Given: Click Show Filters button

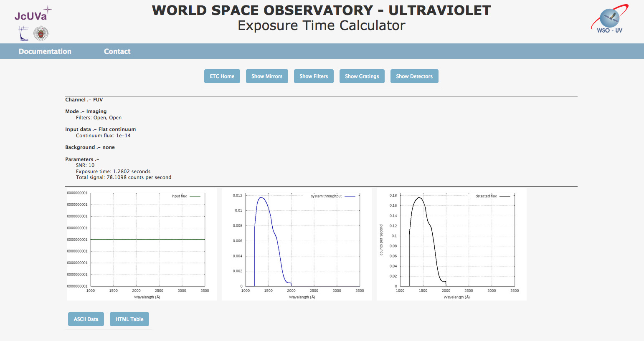Looking at the screenshot, I should [x=314, y=76].
